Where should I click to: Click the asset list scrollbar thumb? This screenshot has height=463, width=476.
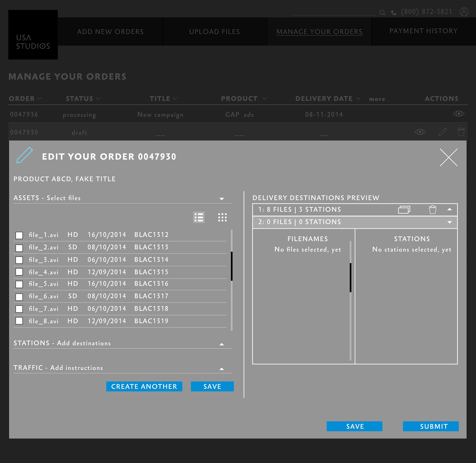click(232, 266)
